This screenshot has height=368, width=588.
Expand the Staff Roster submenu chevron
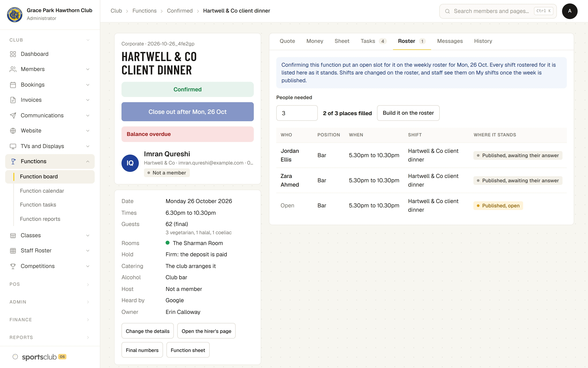[88, 251]
